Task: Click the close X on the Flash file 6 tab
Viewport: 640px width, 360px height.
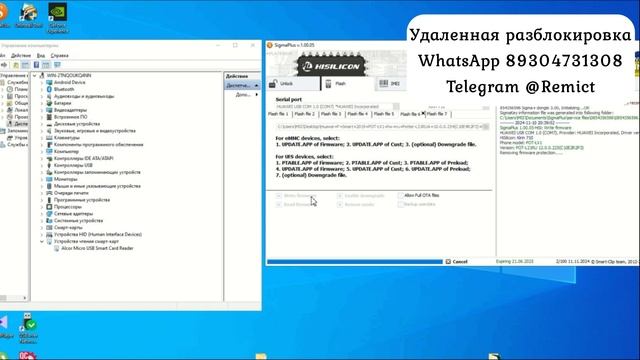Action: tap(423, 113)
